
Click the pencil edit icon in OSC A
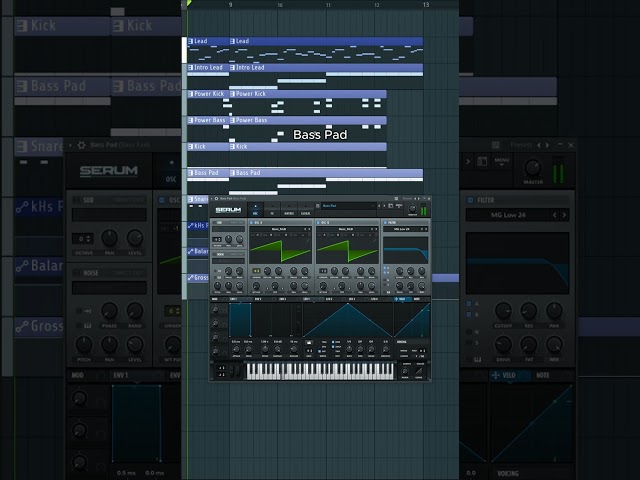pos(308,241)
